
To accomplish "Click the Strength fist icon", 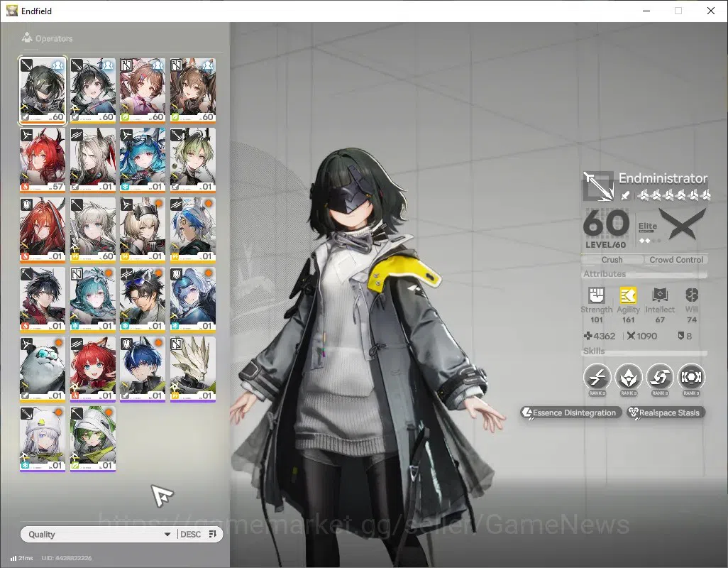I will pos(597,295).
